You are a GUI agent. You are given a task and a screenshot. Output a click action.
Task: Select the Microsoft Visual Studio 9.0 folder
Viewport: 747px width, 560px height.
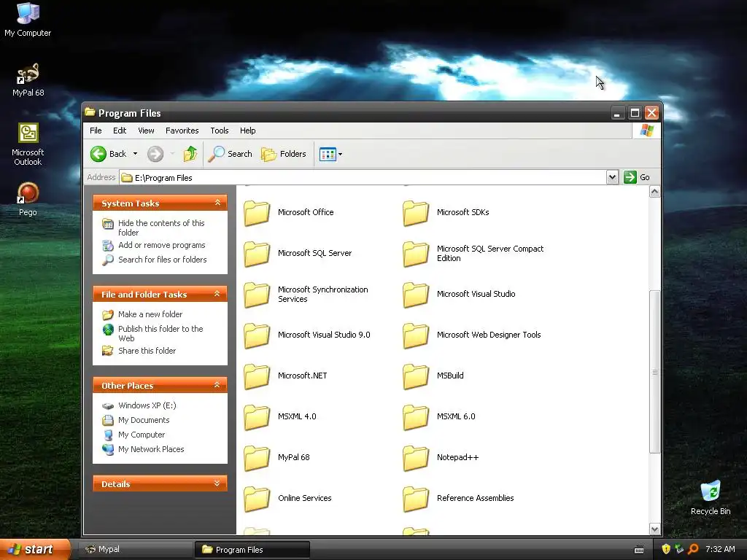257,335
